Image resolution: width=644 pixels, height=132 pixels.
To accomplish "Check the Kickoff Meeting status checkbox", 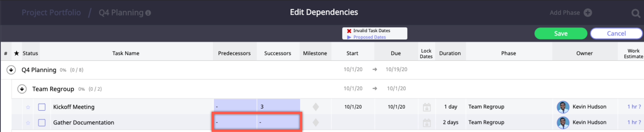I will pos(42,107).
